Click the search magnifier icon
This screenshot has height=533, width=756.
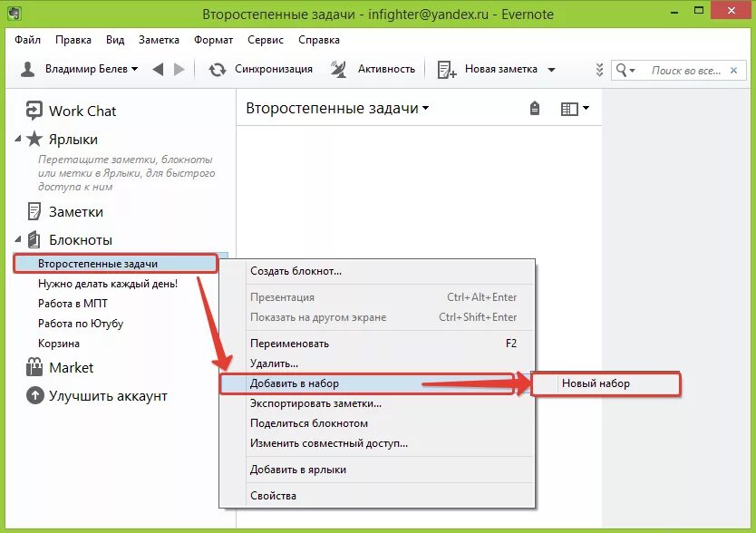click(x=622, y=70)
